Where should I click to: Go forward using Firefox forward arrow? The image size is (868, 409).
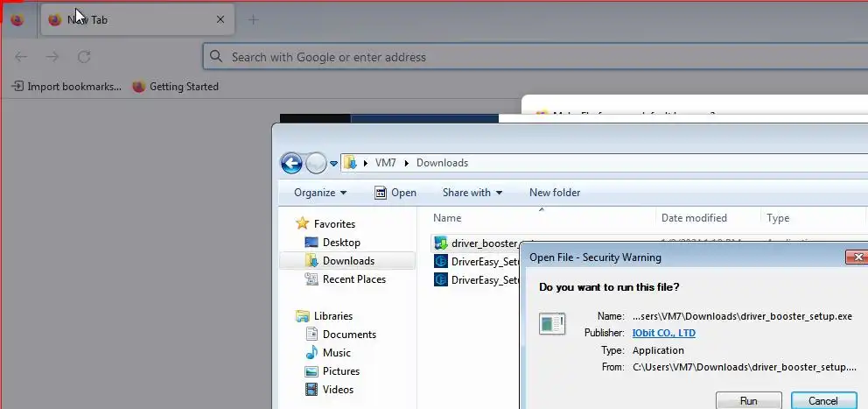(52, 57)
